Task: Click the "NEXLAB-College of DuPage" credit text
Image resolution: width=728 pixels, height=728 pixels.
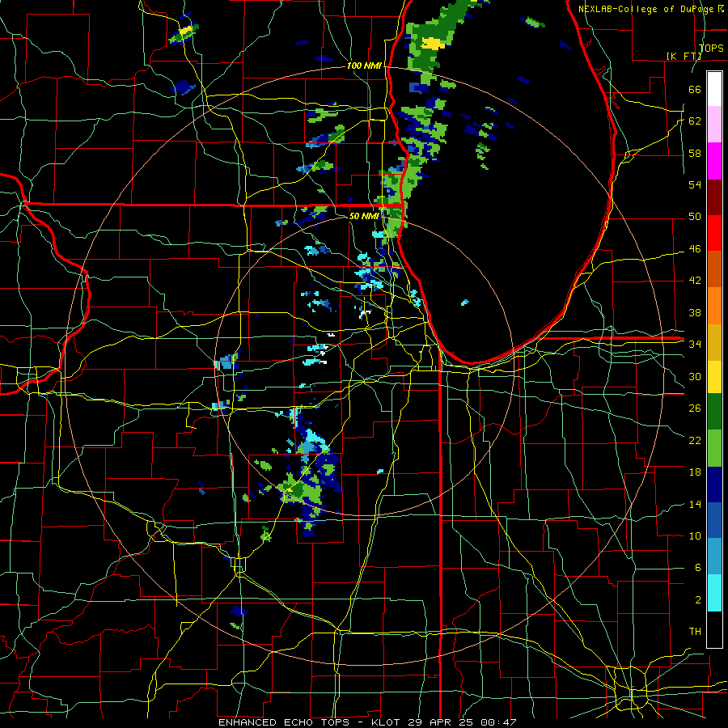Action: click(x=646, y=9)
